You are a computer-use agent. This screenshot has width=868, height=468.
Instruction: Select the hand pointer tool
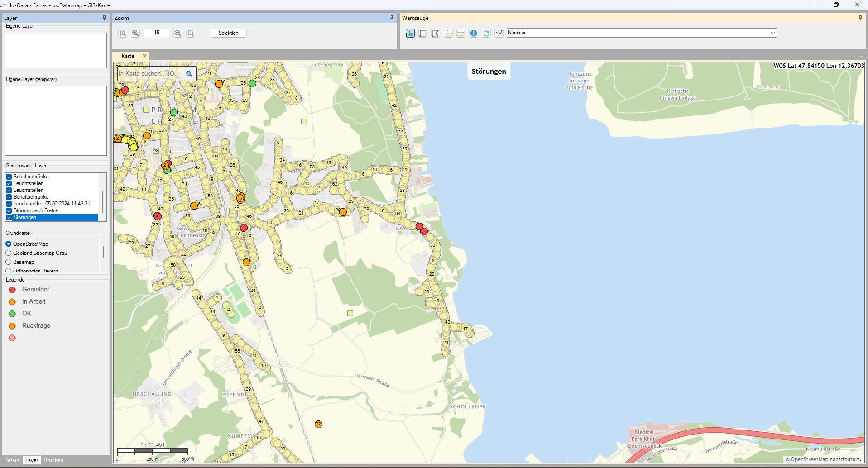(410, 33)
